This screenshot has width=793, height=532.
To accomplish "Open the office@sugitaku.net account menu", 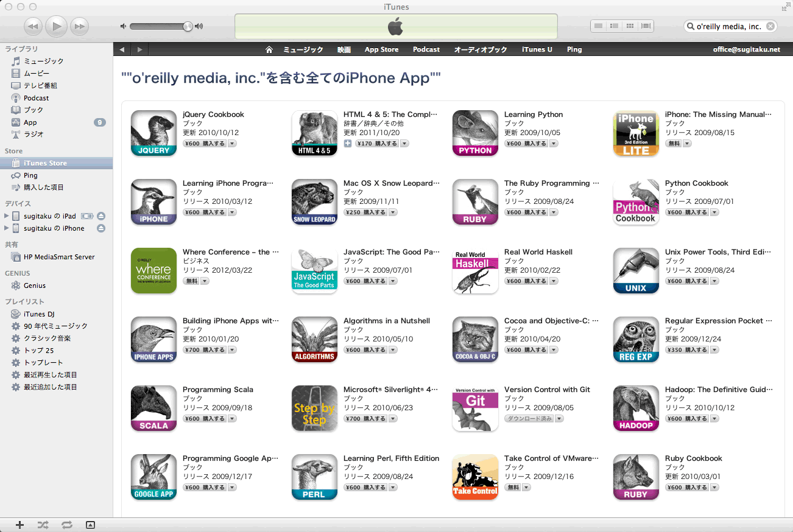I will pyautogui.click(x=747, y=49).
